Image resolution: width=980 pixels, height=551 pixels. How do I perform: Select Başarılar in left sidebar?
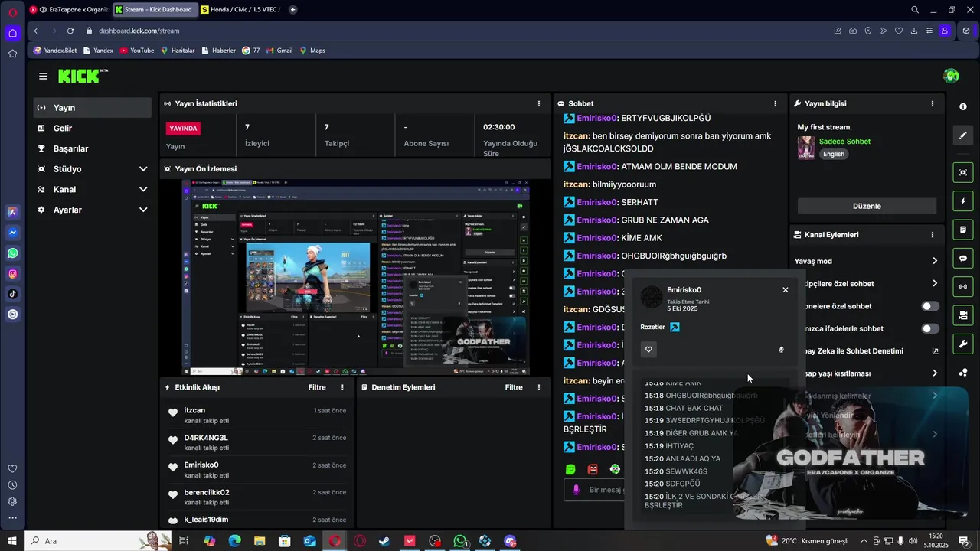92,148
